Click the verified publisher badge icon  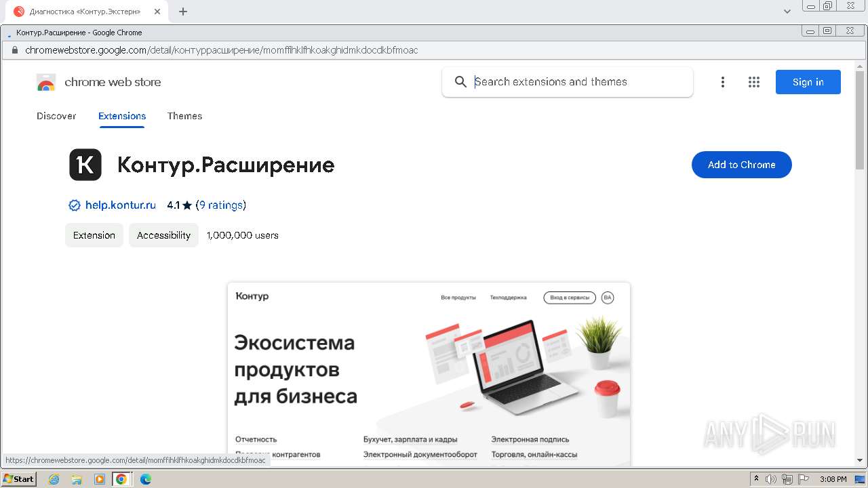pos(75,205)
